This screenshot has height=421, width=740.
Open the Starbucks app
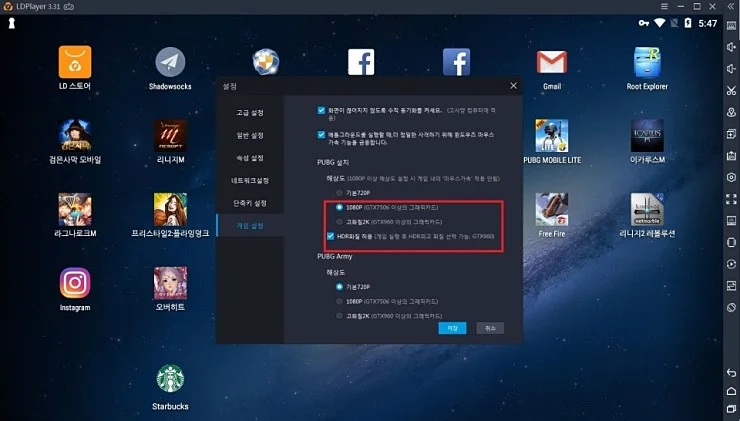coord(170,379)
